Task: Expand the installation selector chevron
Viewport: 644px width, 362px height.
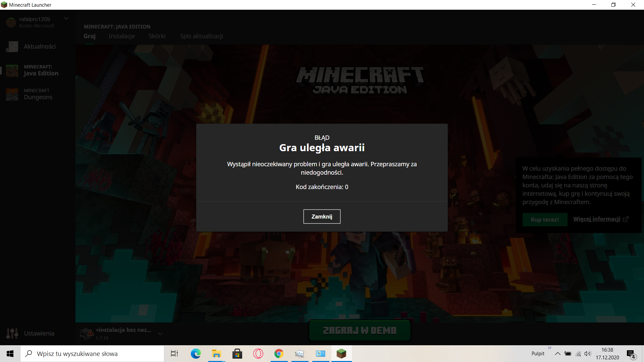Action: pos(160,334)
